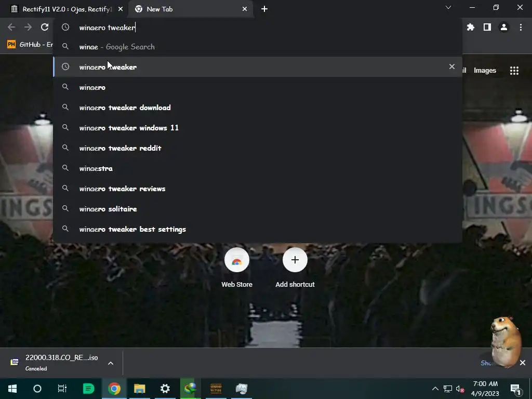Select 'winaero tweaker reviews' suggestion

pos(258,189)
